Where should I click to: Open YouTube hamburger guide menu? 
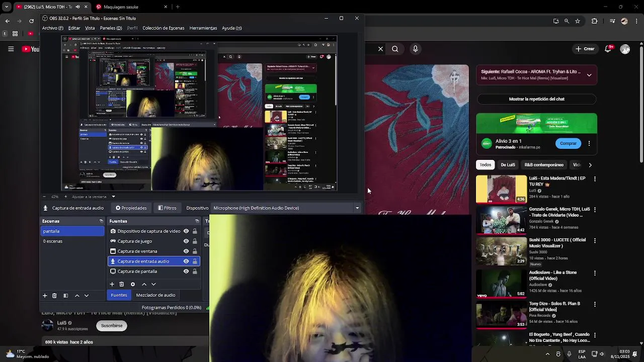11,49
